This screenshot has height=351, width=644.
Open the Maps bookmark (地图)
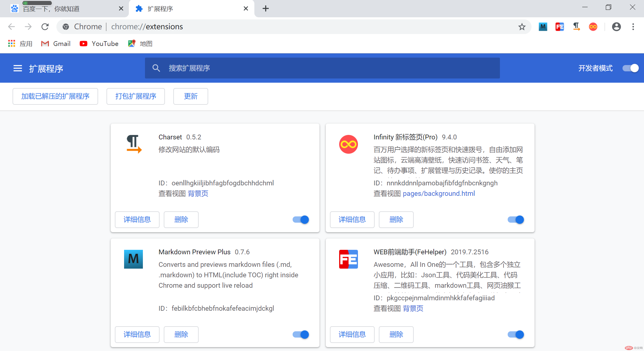click(x=140, y=44)
